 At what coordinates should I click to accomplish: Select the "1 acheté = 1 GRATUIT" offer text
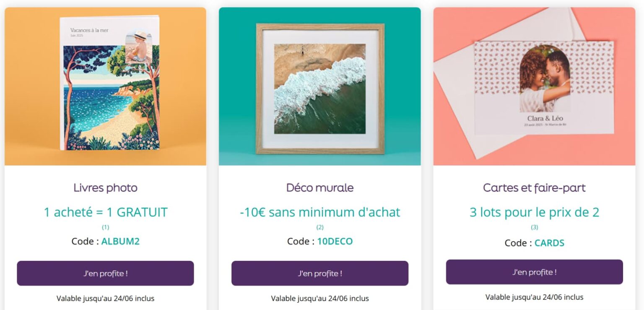(x=105, y=212)
